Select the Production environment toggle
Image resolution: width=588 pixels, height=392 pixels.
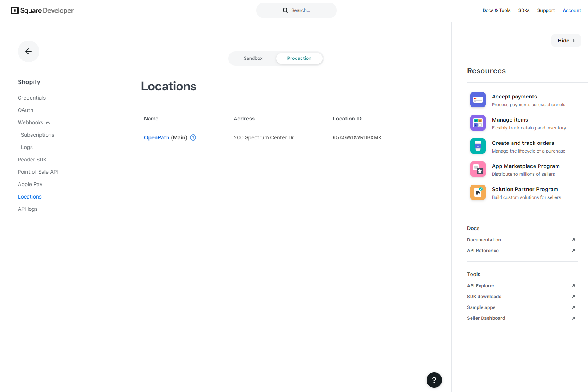(x=299, y=58)
